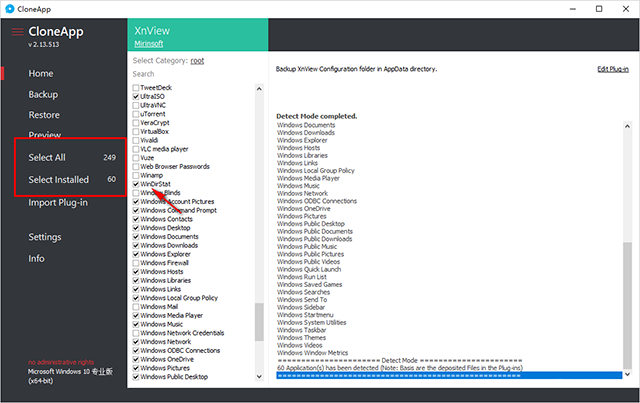
Task: Check the TweetDeck checkbox
Action: pos(136,88)
